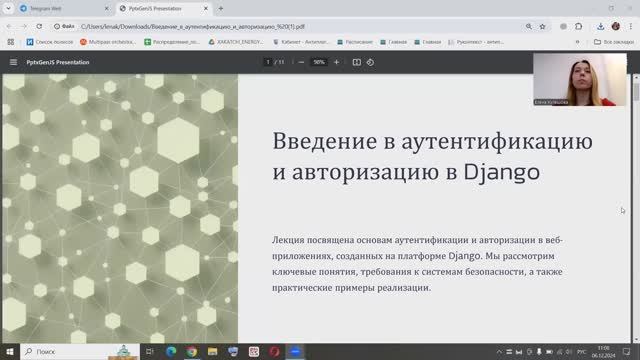Screen dimensions: 640x360
Task: Open Task View on the taskbar
Action: click(150, 351)
